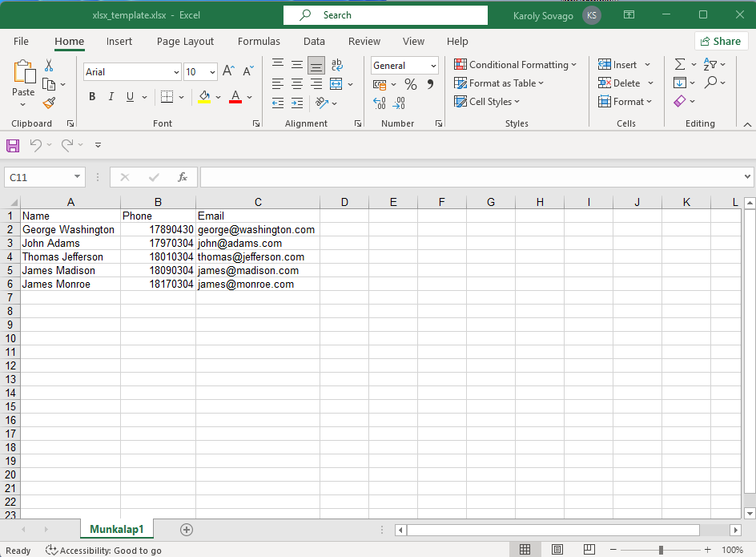Open the Karoly Sovago account button
The image size is (756, 557).
(557, 15)
